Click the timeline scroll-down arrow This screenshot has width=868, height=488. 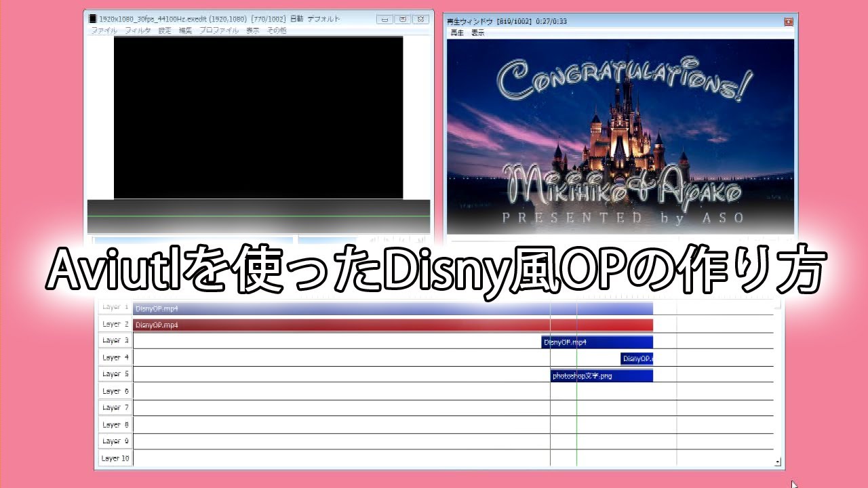coord(778,462)
